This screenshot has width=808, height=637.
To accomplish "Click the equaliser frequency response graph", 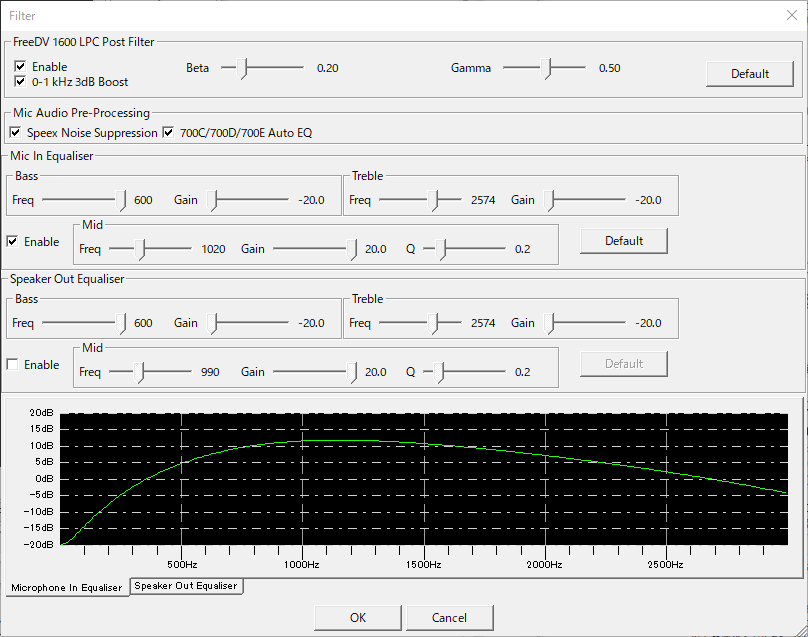I will 423,479.
